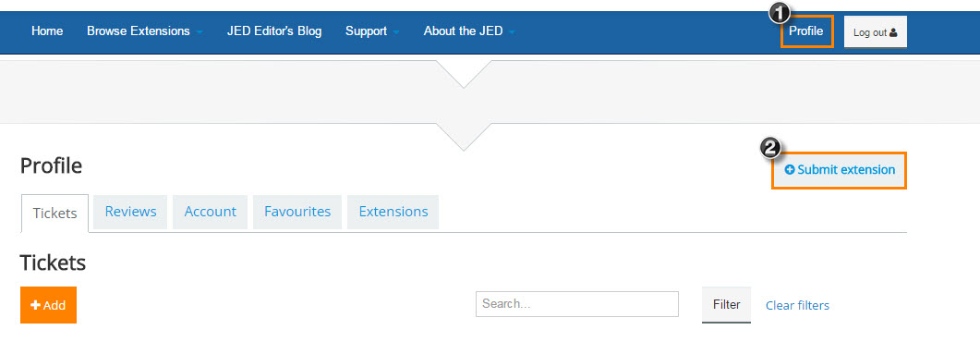980x342 pixels.
Task: Click the user icon in Log out button
Action: [x=893, y=32]
